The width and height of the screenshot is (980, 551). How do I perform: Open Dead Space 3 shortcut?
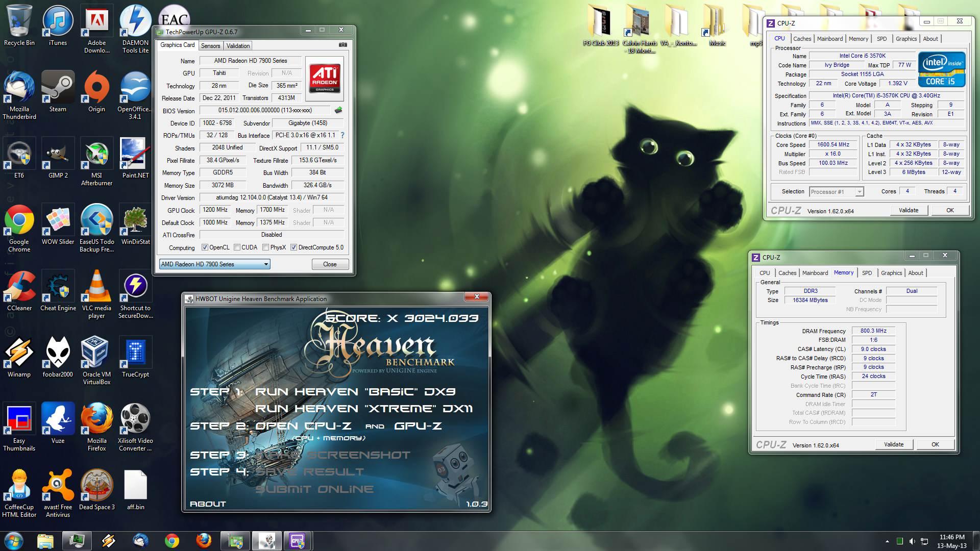pyautogui.click(x=96, y=490)
